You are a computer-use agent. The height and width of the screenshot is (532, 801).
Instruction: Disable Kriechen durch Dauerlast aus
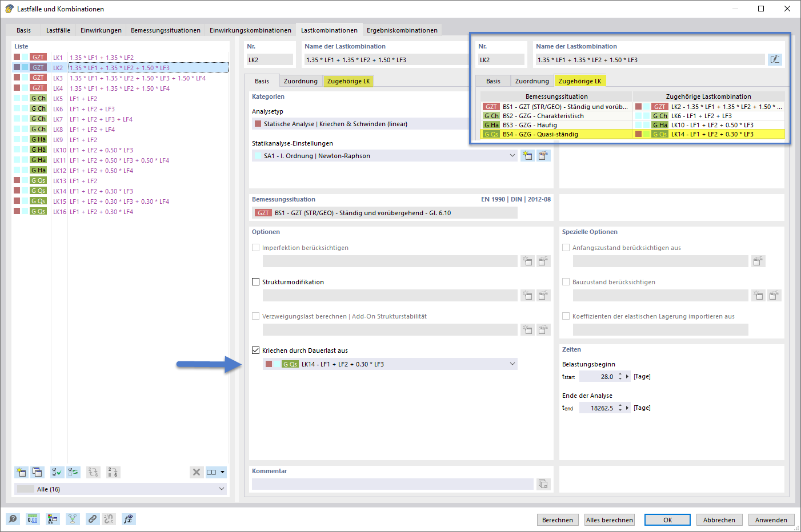pyautogui.click(x=255, y=350)
